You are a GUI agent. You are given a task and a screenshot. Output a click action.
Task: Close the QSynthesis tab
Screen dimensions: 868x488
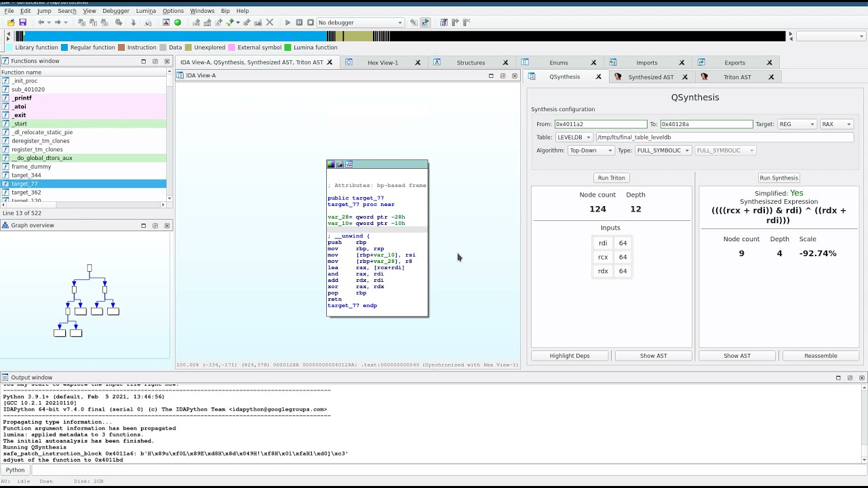[598, 77]
